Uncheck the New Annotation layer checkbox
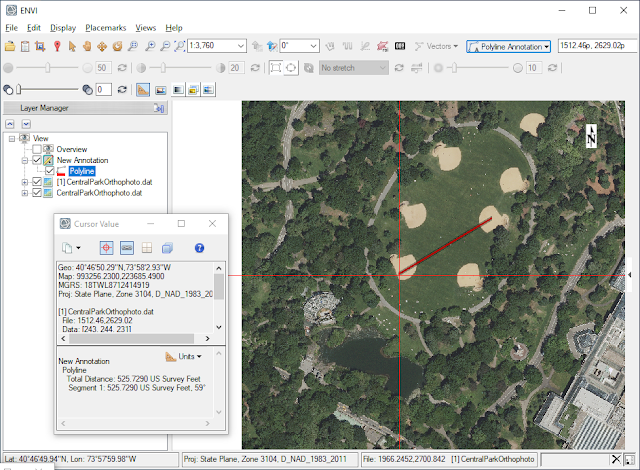 click(x=37, y=160)
